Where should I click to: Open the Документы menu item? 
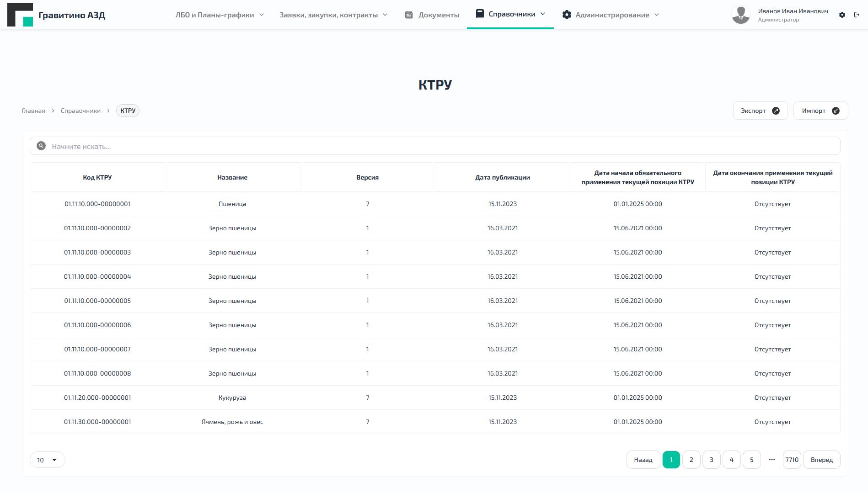[x=432, y=15]
